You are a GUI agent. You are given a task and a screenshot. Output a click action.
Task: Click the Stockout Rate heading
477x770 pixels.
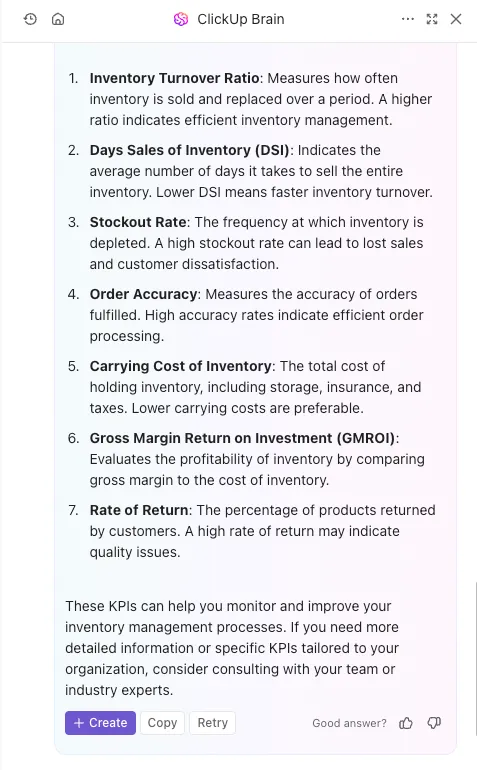coord(138,222)
